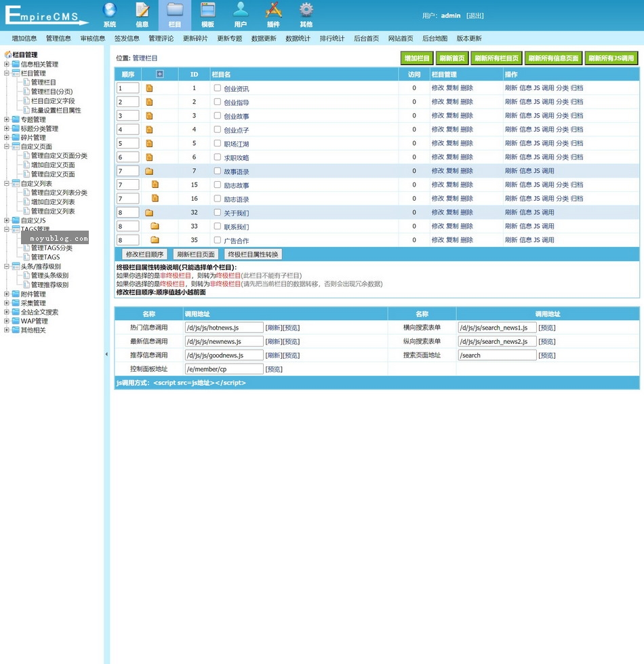Tick the checkbox for 励志故事
The width and height of the screenshot is (644, 664).
[218, 184]
